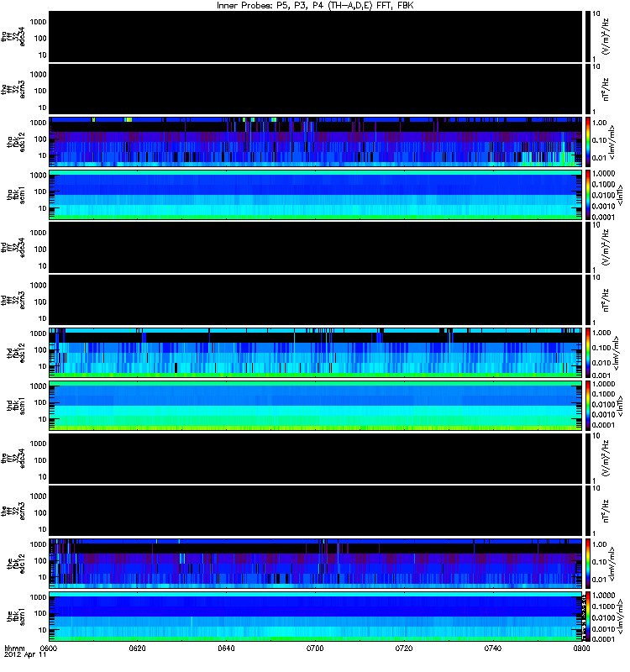This screenshot has height=672, width=630.
Task: Click the 0700 time axis tick label
Action: 315,648
